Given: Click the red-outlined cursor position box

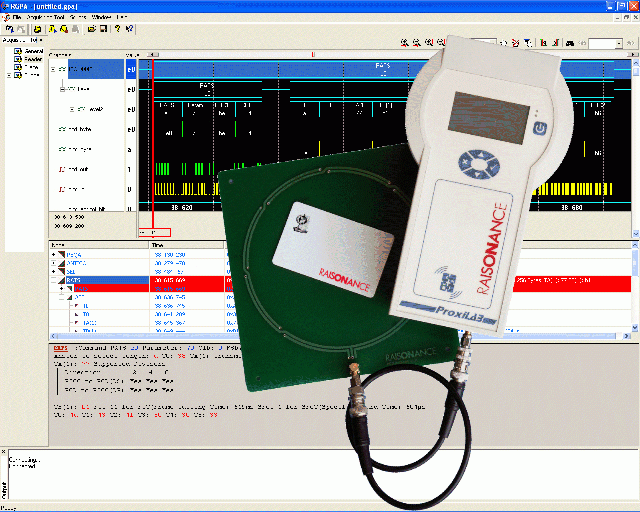Looking at the screenshot, I should (155, 232).
